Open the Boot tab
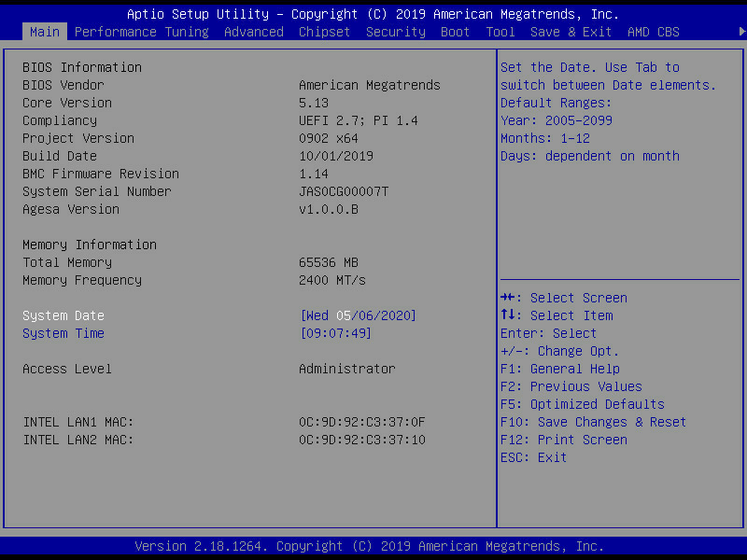Screen dimensions: 747x560 [455, 32]
